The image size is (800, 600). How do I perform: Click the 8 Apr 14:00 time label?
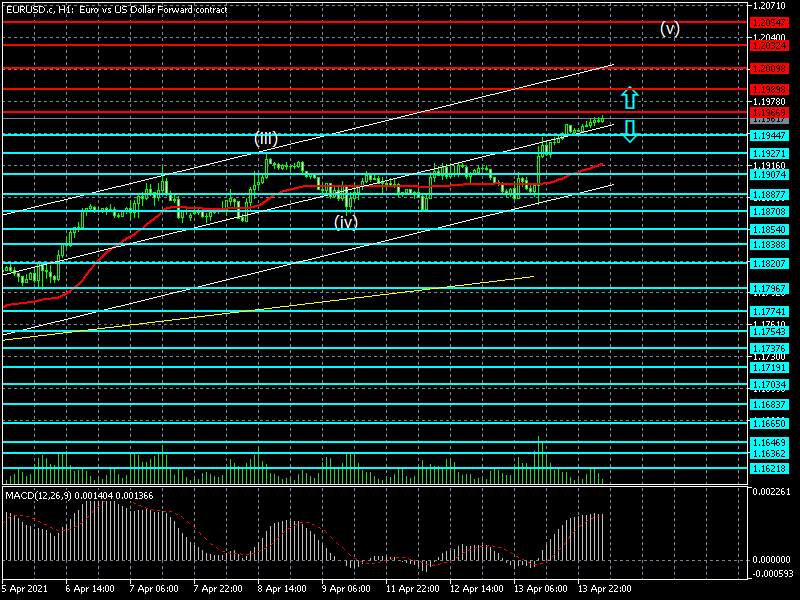click(282, 588)
